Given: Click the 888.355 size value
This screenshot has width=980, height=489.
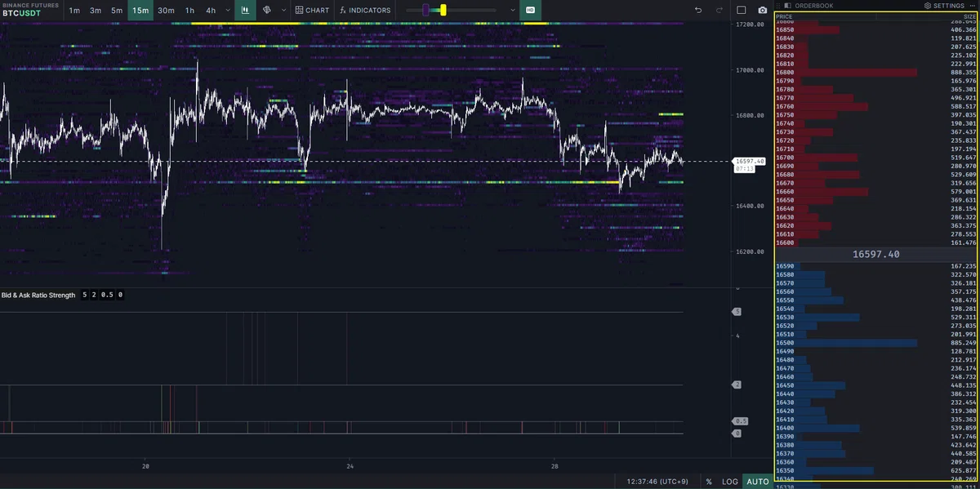Looking at the screenshot, I should click(x=964, y=73).
